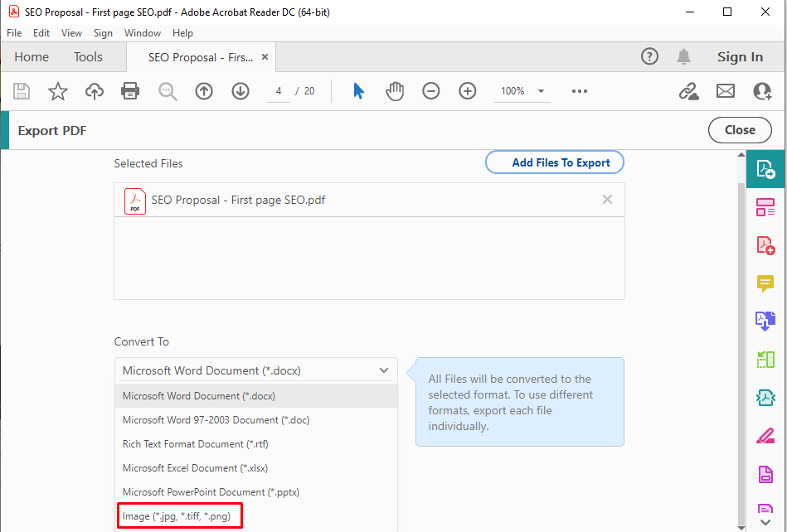Click Sign In
Viewport: 787px width, 532px height.
click(740, 57)
